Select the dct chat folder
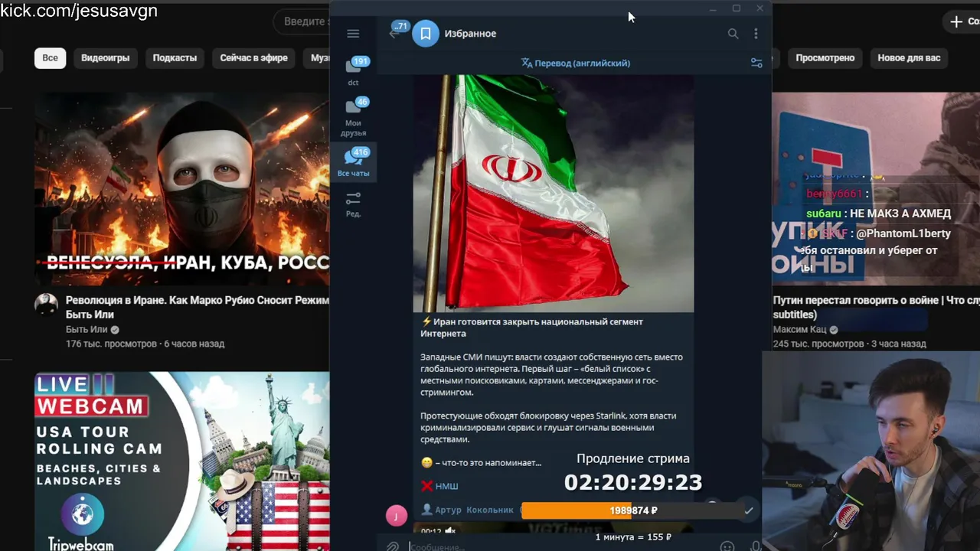 click(x=354, y=73)
